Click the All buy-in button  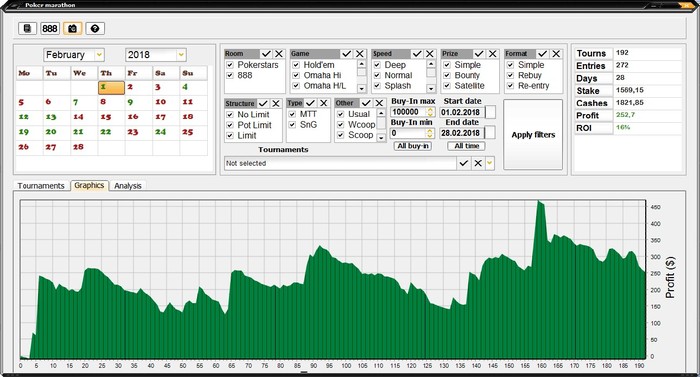point(413,146)
